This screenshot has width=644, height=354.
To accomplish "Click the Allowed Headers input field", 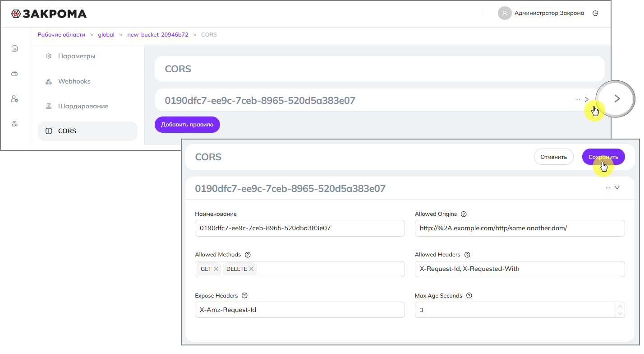I will (520, 269).
